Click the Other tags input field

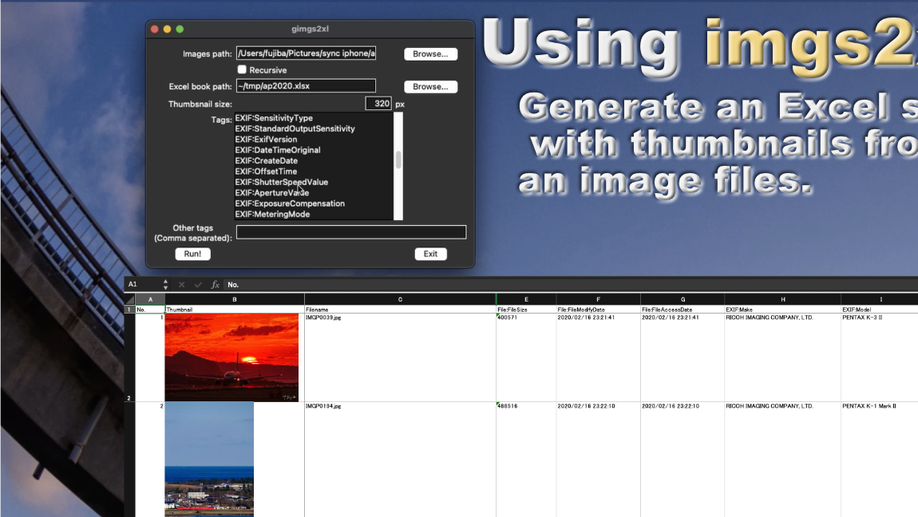(x=351, y=232)
